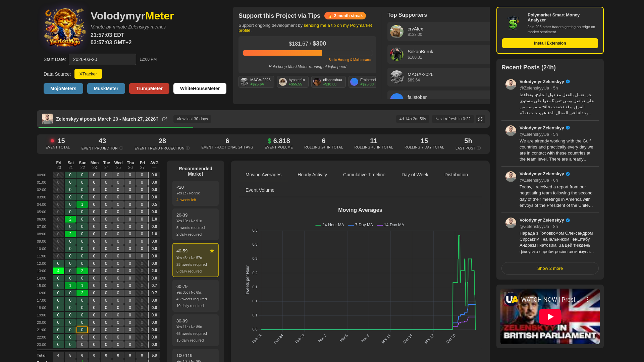
Task: Click the Zelenskyy thumbnail beside the market title
Action: pos(47,119)
